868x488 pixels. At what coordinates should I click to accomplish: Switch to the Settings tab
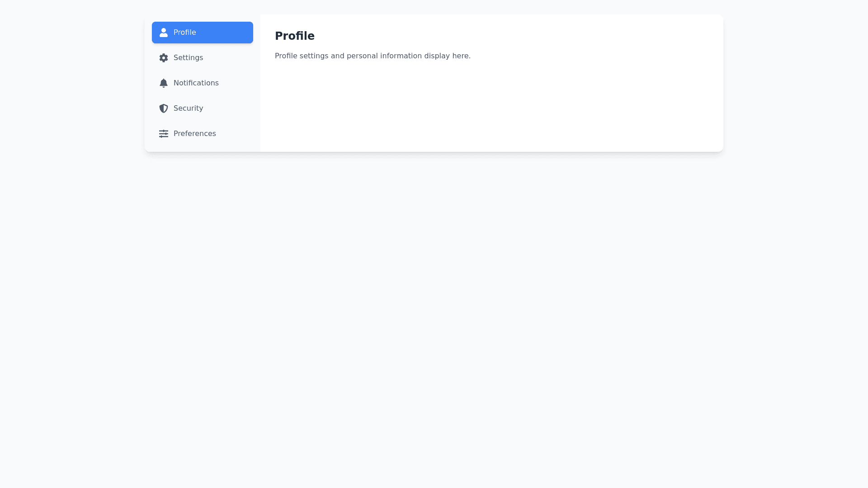tap(188, 58)
